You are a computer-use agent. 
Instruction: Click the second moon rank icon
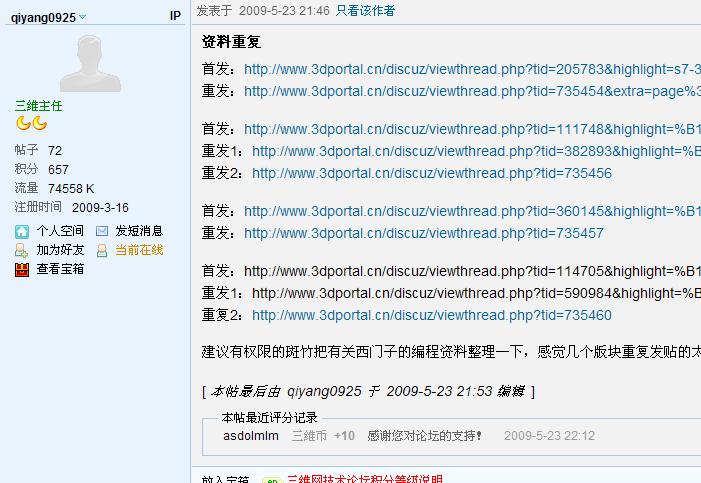pyautogui.click(x=39, y=123)
